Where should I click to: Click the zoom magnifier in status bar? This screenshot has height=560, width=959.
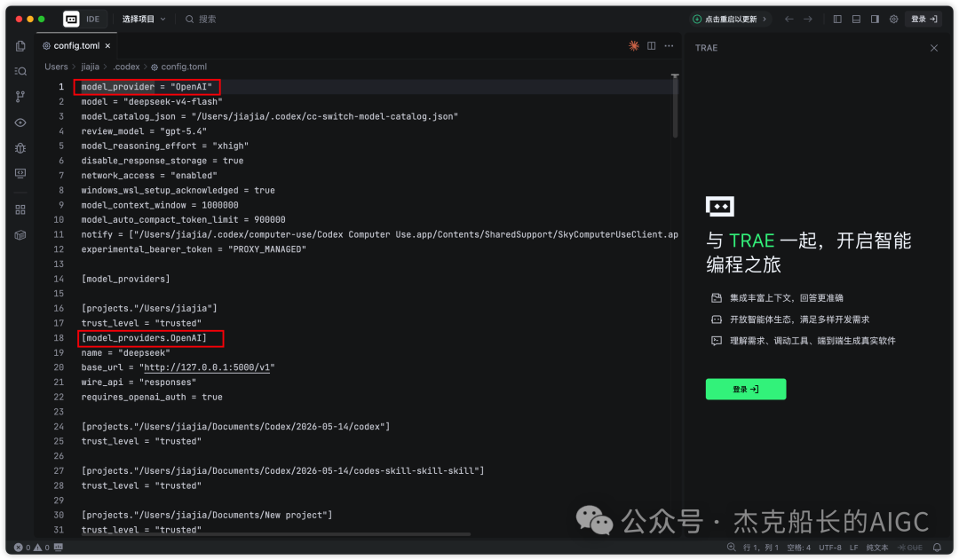[x=731, y=548]
